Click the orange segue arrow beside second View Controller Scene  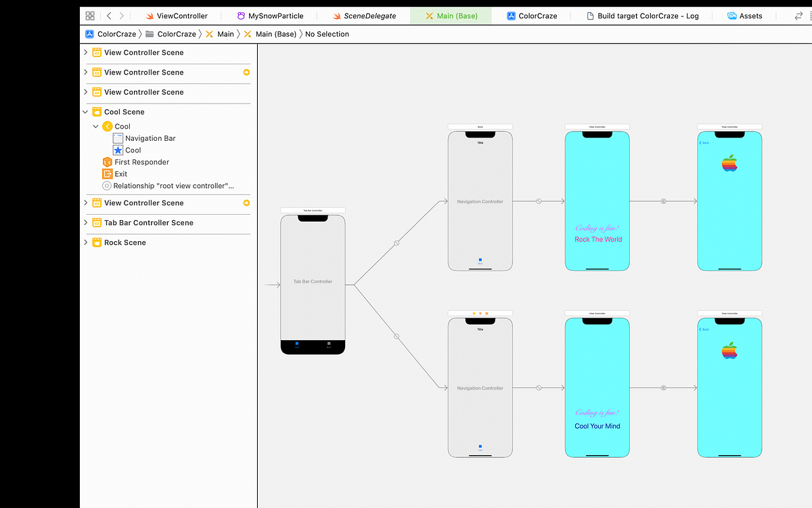point(246,72)
